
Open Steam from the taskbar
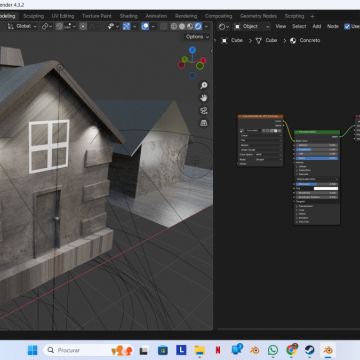click(309, 350)
